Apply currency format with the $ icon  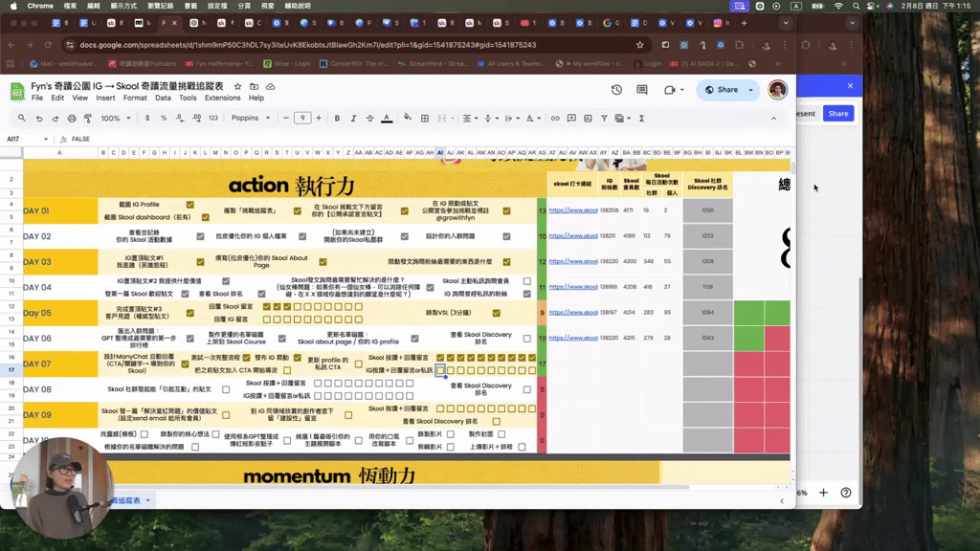147,118
